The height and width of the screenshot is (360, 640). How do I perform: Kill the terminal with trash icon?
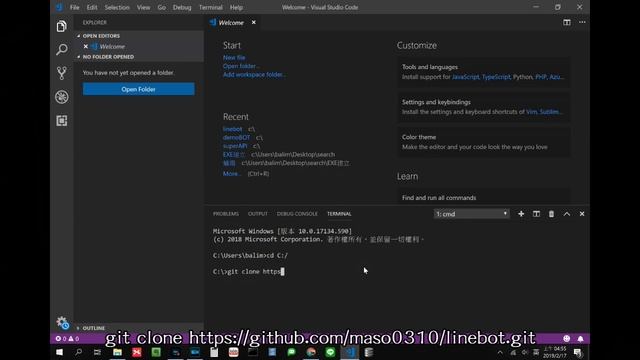551,214
